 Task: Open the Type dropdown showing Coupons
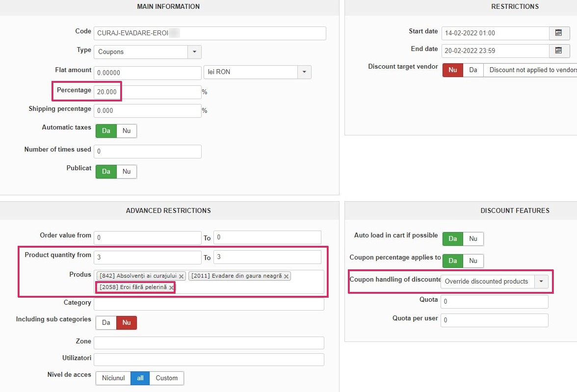pyautogui.click(x=194, y=52)
